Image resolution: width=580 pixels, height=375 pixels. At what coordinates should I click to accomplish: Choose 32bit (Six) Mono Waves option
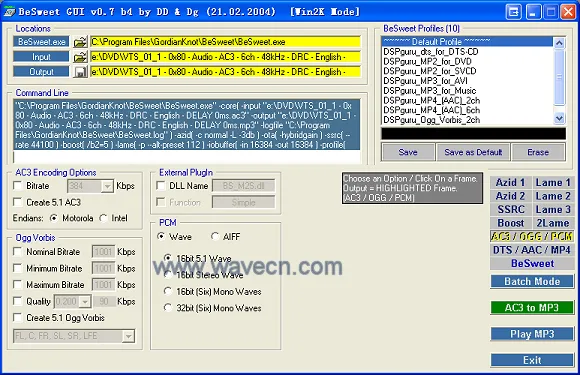coord(168,308)
